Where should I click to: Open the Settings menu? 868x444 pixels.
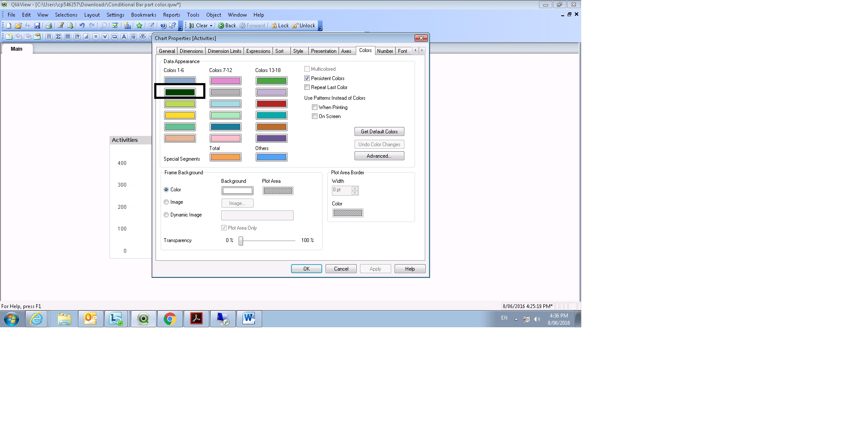115,14
